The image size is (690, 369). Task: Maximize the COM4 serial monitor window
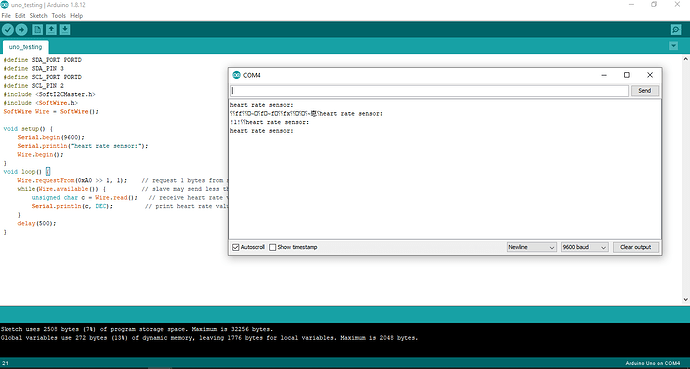[x=627, y=75]
